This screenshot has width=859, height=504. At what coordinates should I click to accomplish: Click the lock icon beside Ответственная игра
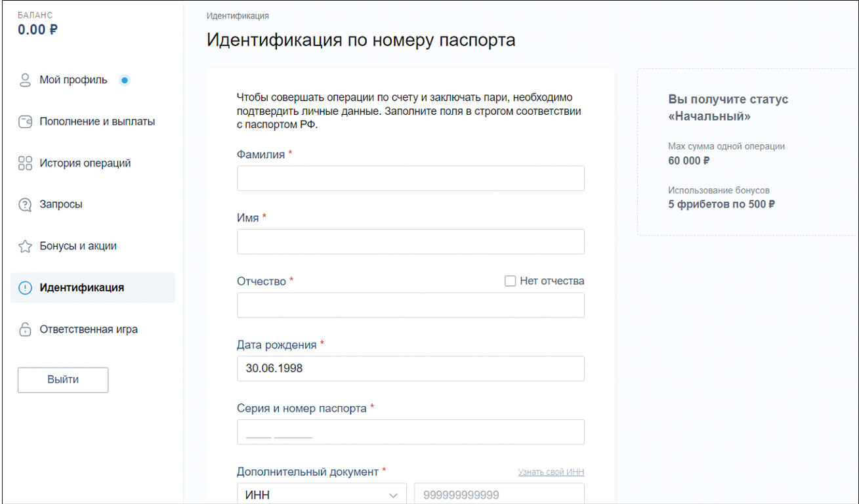click(x=26, y=329)
